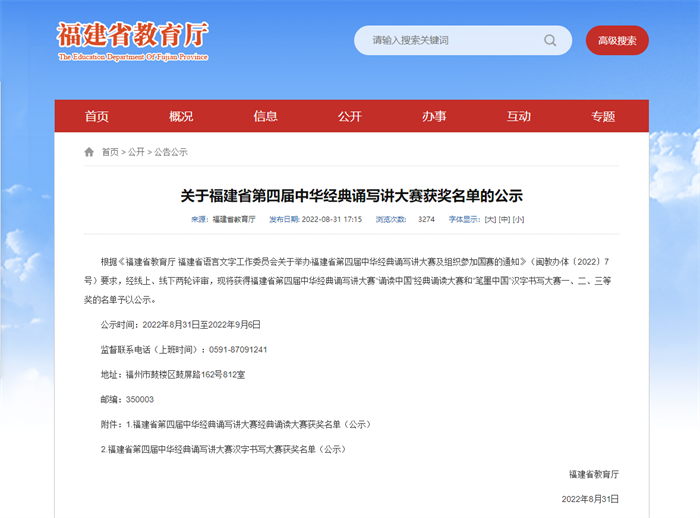The image size is (700, 518).
Task: Set font size to small [小]
Action: (518, 218)
